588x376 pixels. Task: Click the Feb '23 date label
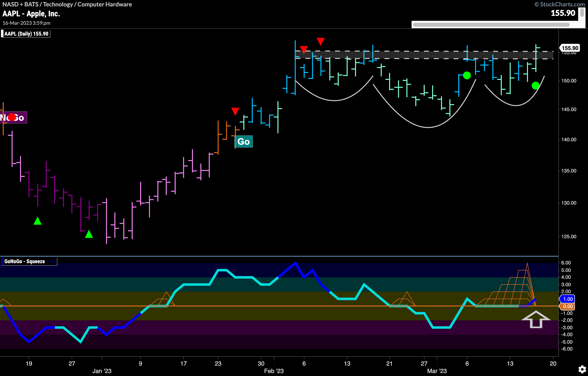tap(274, 371)
